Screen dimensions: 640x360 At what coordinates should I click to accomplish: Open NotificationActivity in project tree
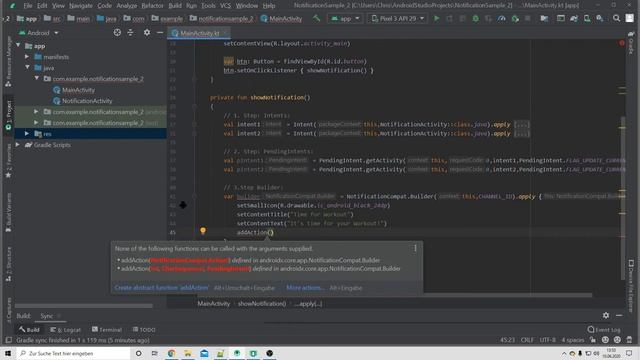(87, 101)
